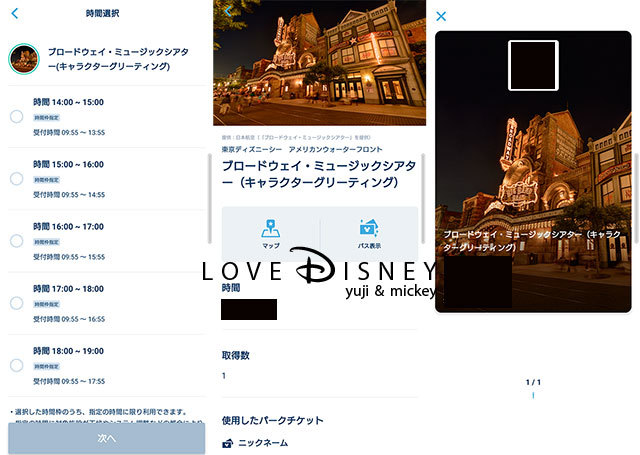Tap the back arrow over the theater photo
640x455 pixels.
tap(228, 11)
